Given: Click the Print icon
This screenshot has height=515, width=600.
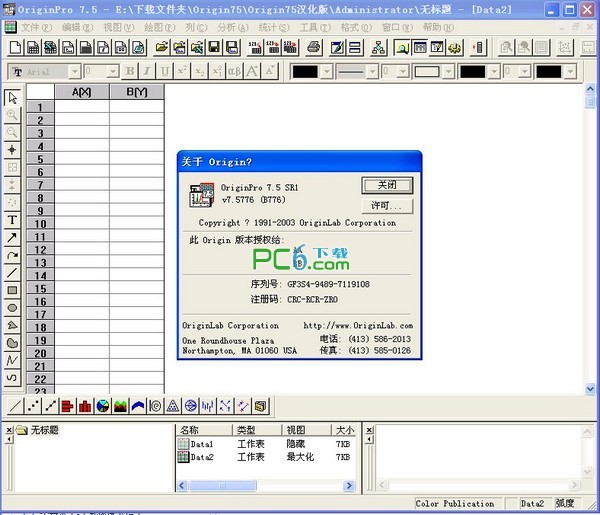Looking at the screenshot, I should [314, 47].
